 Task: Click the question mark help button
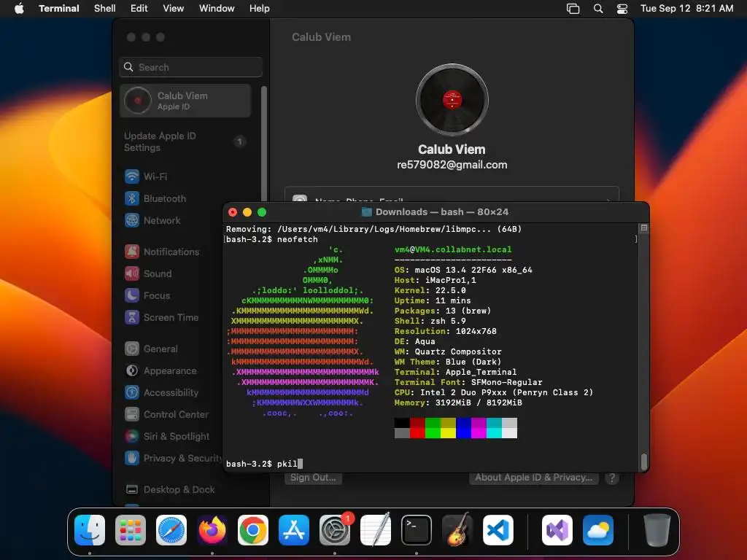pyautogui.click(x=612, y=478)
